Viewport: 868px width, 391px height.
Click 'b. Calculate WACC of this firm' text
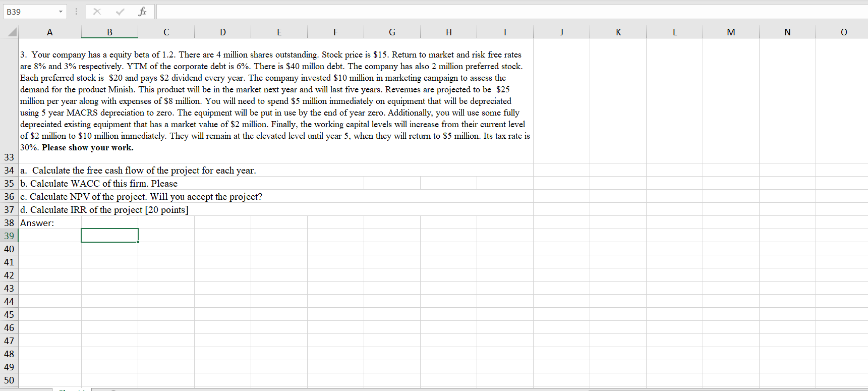pyautogui.click(x=99, y=184)
